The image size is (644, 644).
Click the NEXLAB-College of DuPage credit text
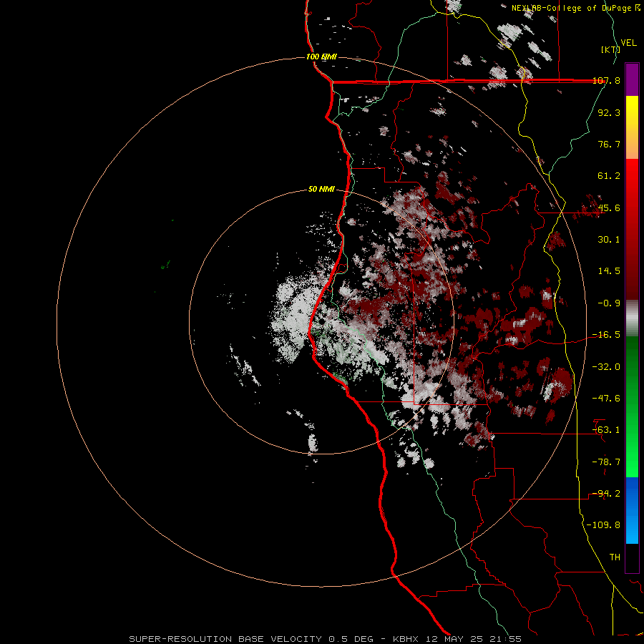(575, 8)
